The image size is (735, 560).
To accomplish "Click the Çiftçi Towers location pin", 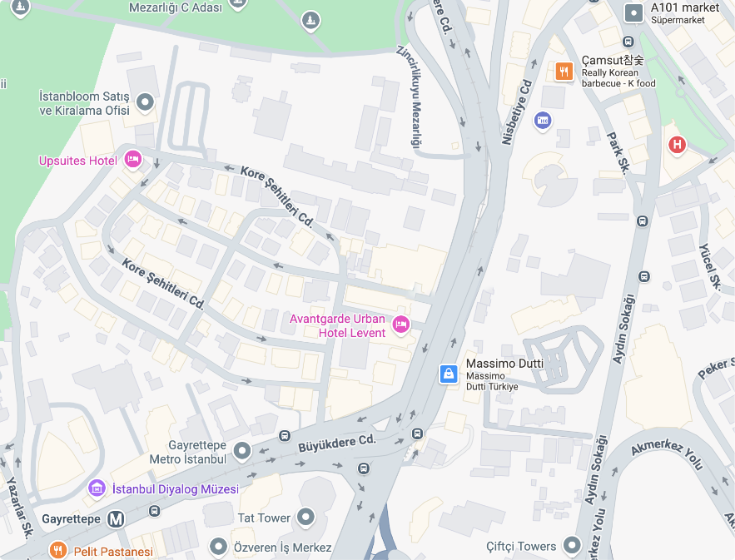I will 572,545.
